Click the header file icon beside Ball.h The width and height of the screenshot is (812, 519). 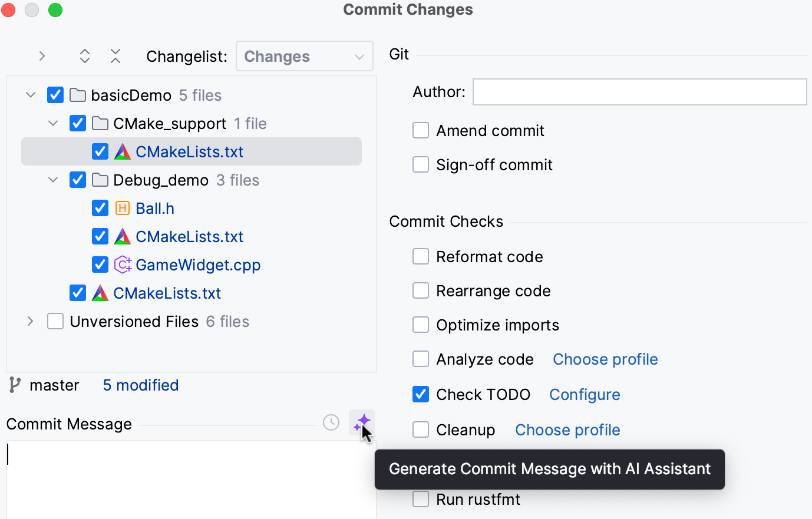pos(123,207)
